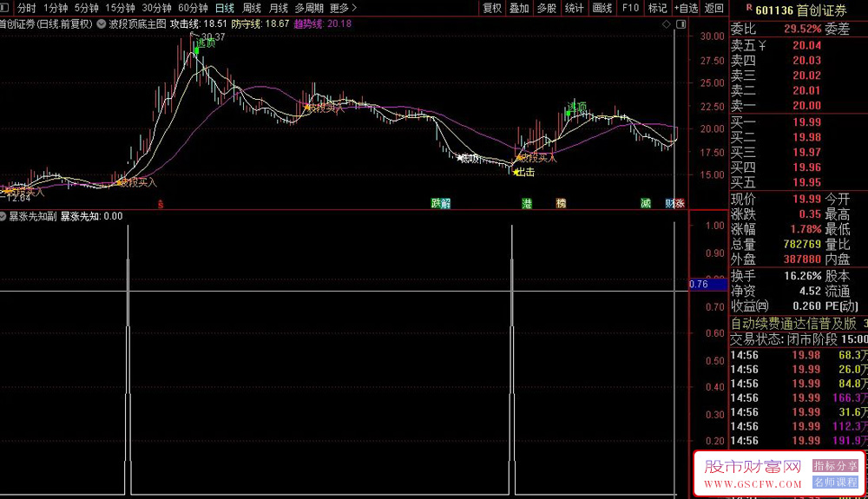This screenshot has width=868, height=499.
Task: Click the 自动续费通达信普及版 notice
Action: tap(793, 323)
